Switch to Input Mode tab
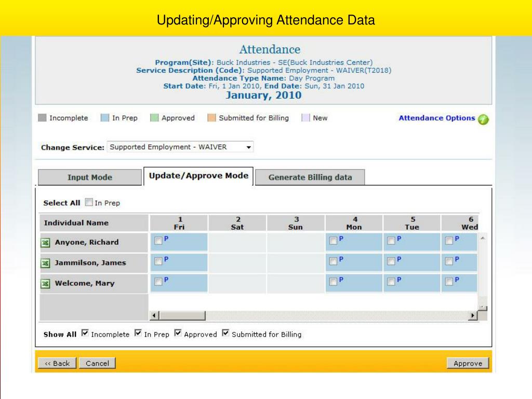This screenshot has height=399, width=532. [89, 177]
